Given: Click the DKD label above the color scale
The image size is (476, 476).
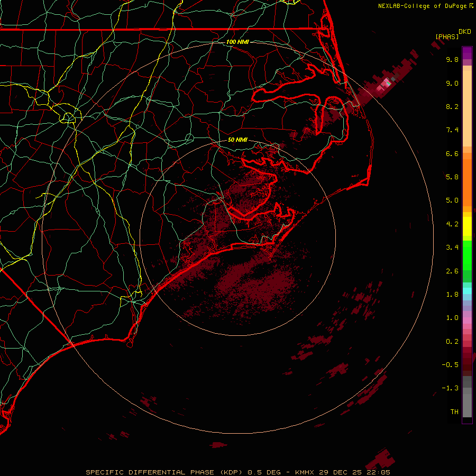Looking at the screenshot, I should (x=465, y=32).
